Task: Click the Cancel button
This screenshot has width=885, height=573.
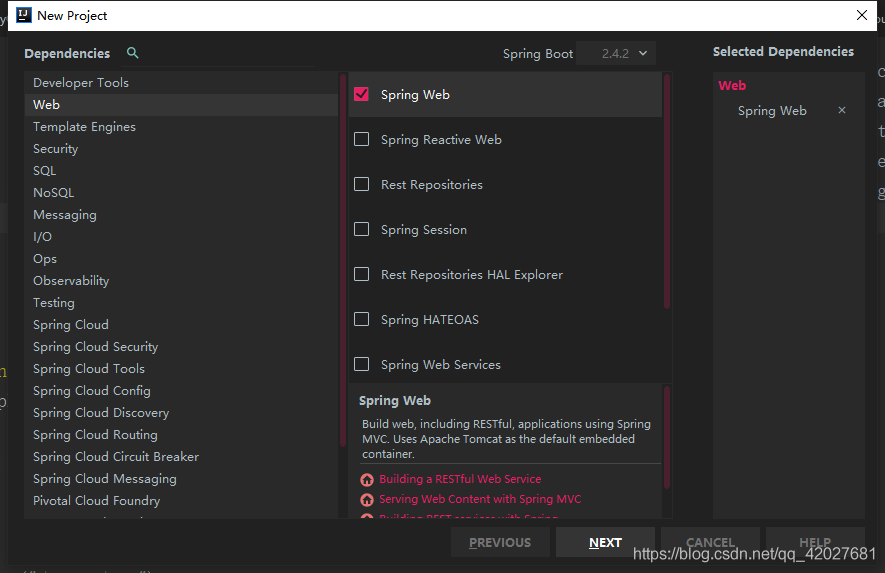Action: click(x=710, y=543)
